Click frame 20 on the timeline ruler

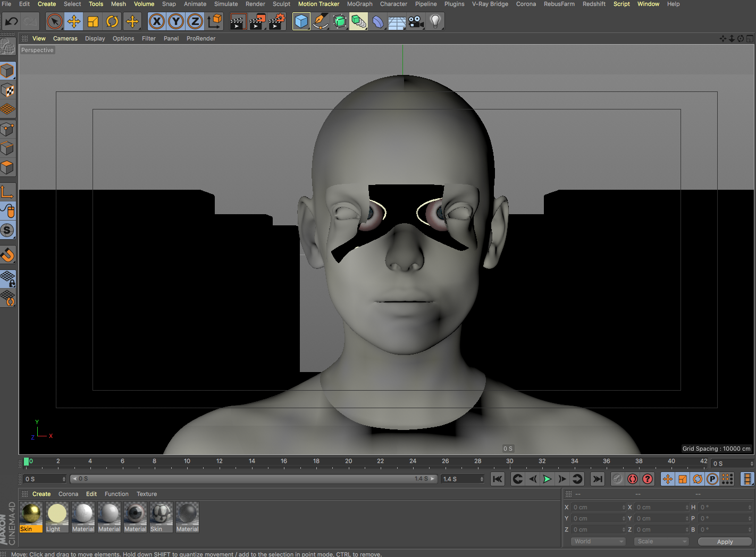coord(349,462)
